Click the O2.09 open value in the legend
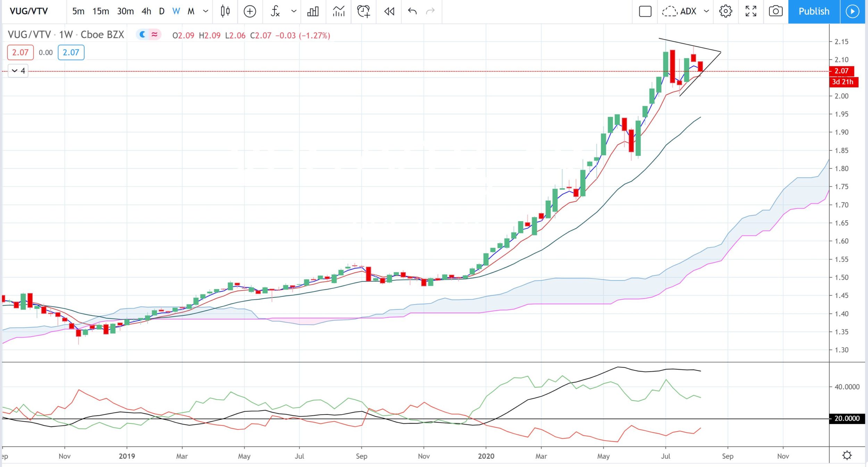Screen dimensions: 868x467 pos(183,35)
